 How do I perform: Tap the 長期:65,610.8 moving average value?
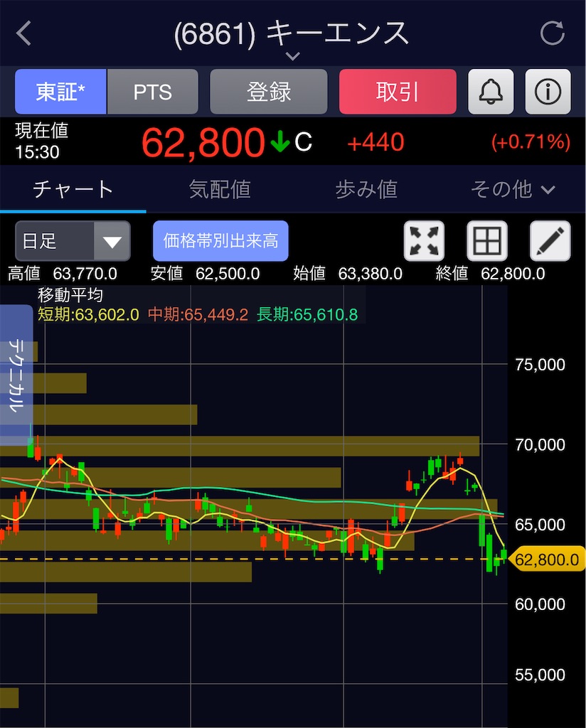coord(307,315)
